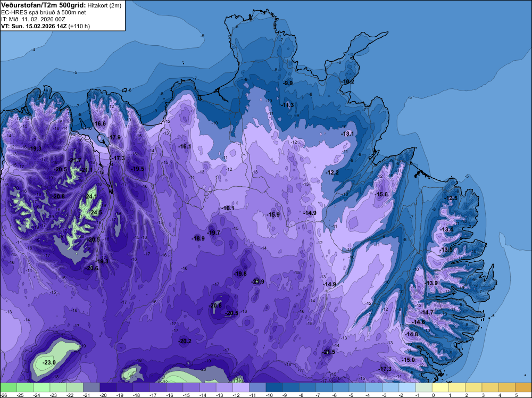Click the -13.1 temperature value
The image size is (532, 398).
coord(347,134)
